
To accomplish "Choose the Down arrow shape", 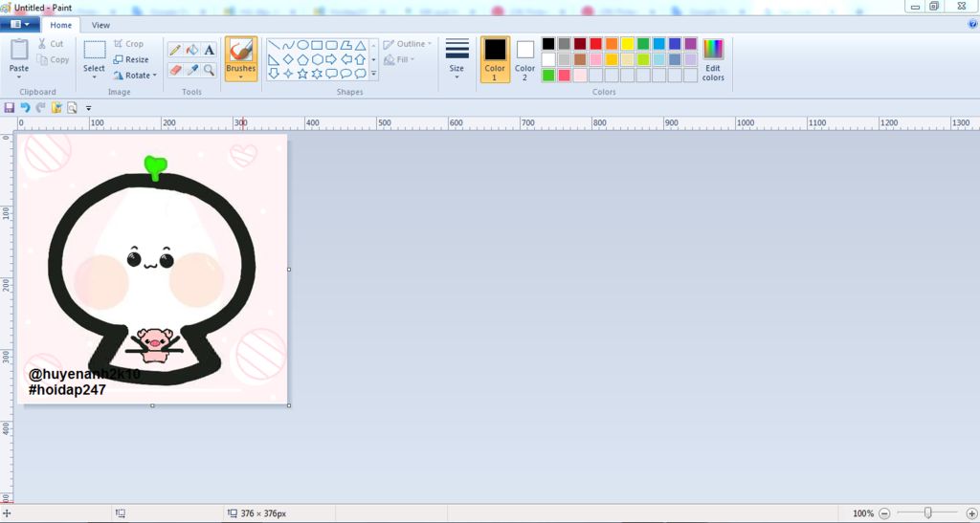I will (x=274, y=74).
